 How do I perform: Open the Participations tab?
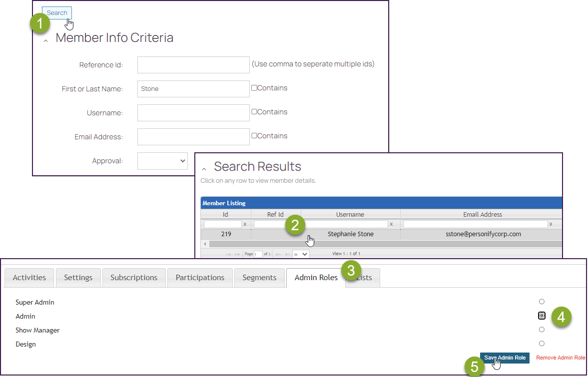(x=200, y=278)
